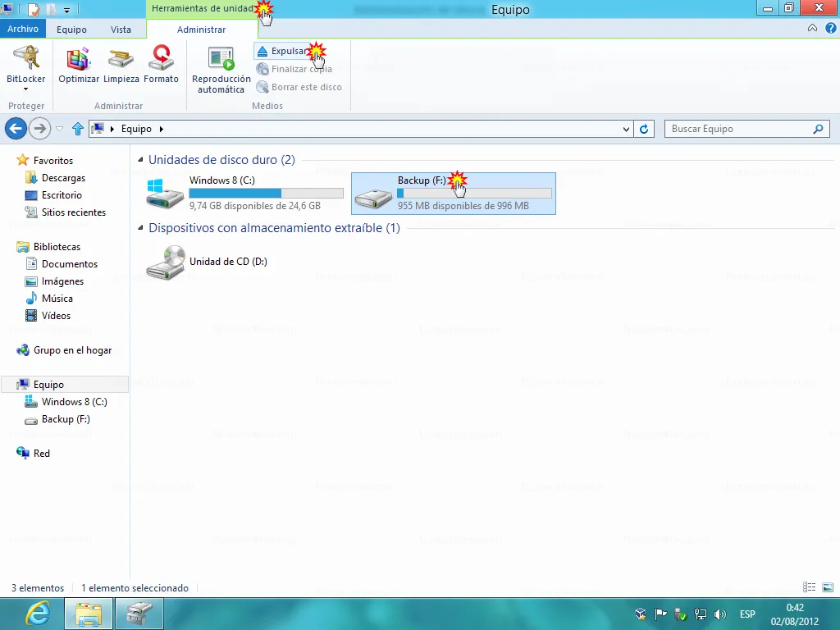
Task: Open Help with the question mark icon
Action: click(830, 29)
